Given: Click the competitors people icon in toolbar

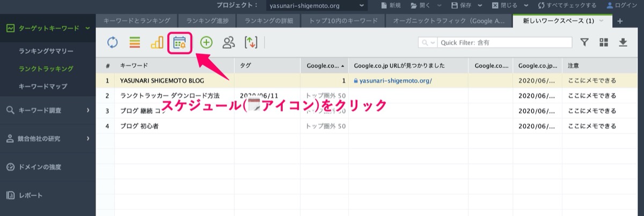Looking at the screenshot, I should point(229,43).
